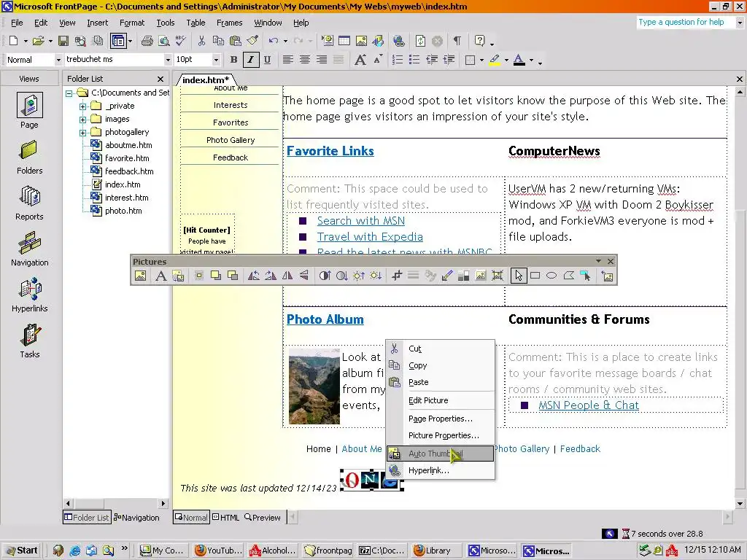The image size is (747, 560).
Task: Toggle Show All paragraph marks
Action: coord(457,41)
